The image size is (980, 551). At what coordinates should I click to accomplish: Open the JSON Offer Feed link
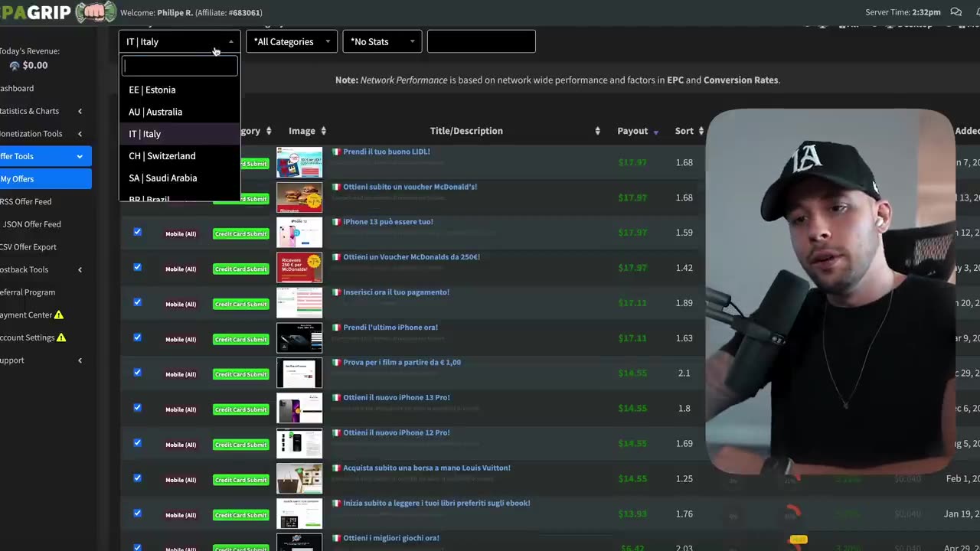(x=31, y=224)
